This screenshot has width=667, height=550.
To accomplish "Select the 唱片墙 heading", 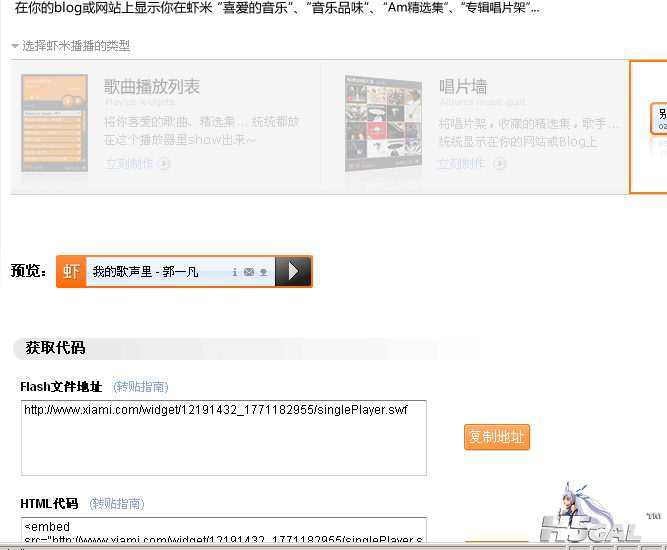I will pos(463,87).
